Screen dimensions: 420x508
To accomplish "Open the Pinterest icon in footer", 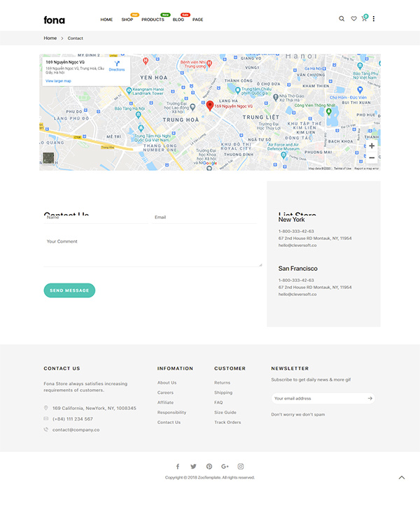I will tap(209, 467).
